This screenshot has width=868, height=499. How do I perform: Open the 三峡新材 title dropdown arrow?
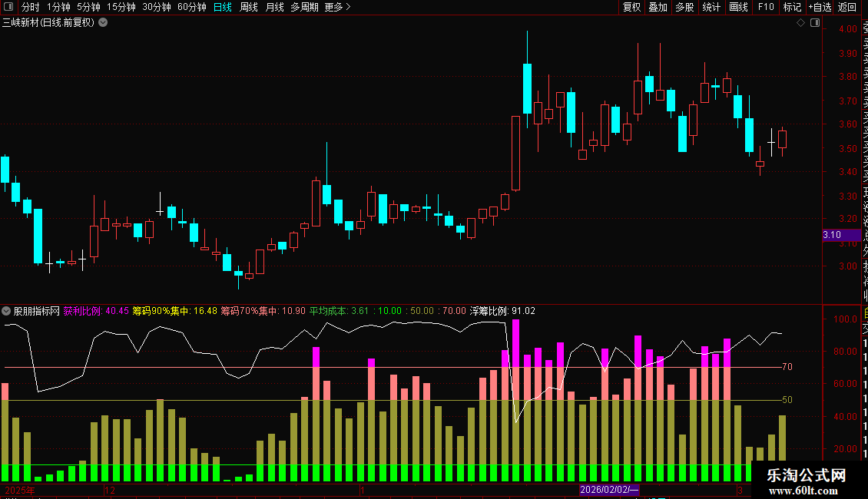click(x=103, y=23)
